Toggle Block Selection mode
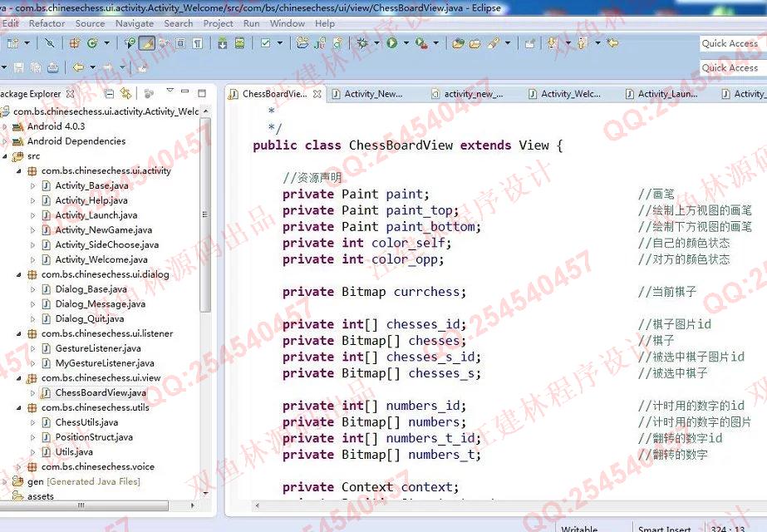767x532 pixels. tap(180, 43)
